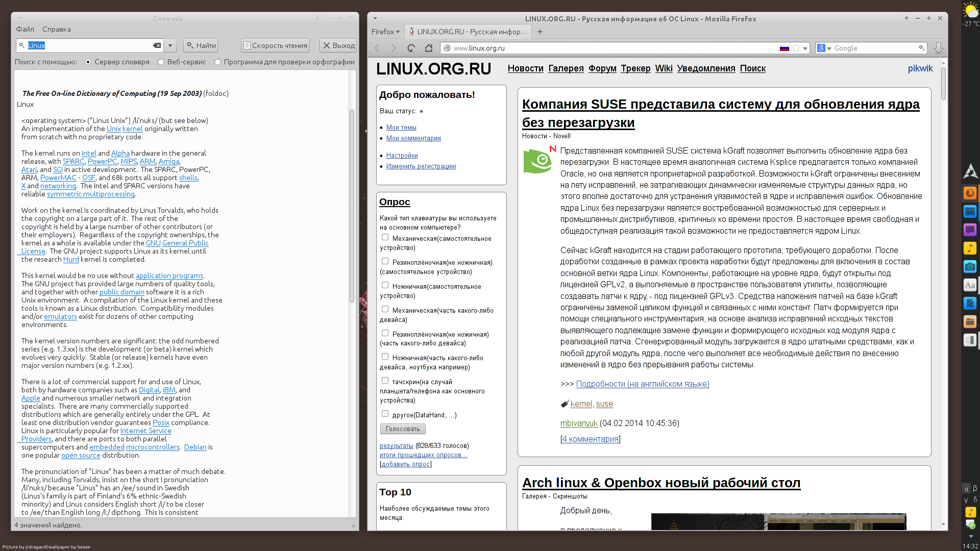
Task: Open Firefox home page button
Action: (x=429, y=48)
